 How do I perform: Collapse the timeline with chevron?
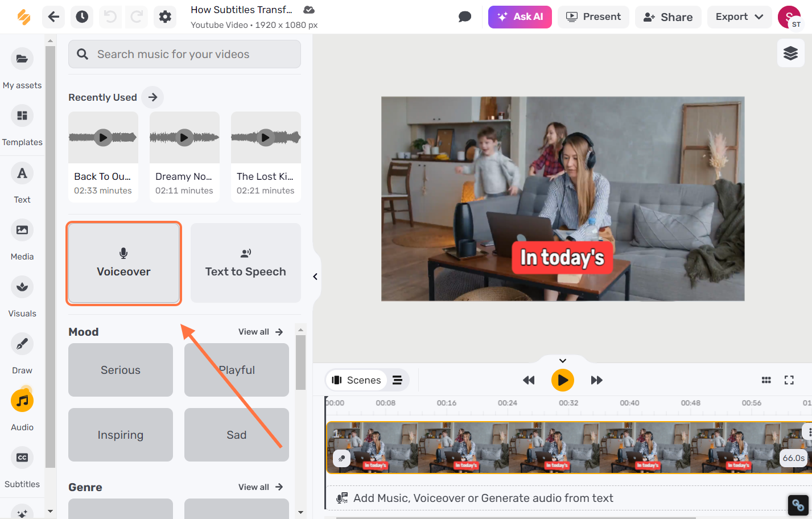(x=562, y=360)
